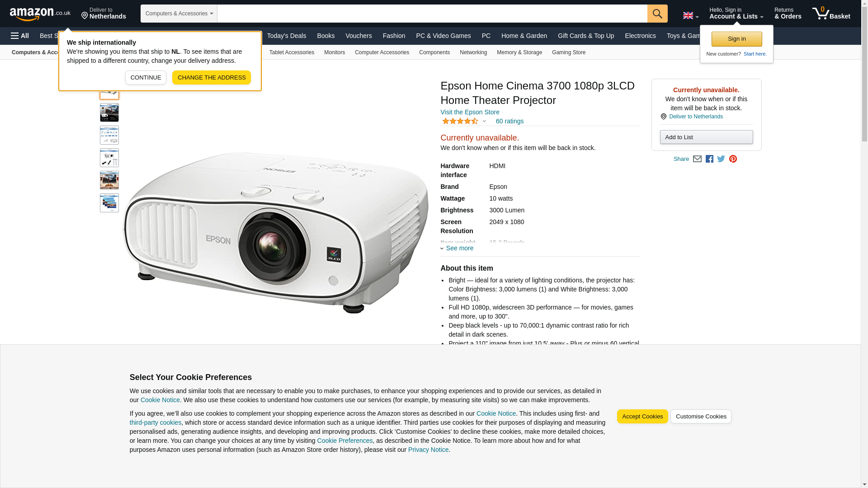Go to Amazon.co.uk home logo
The image size is (868, 488).
(x=40, y=14)
